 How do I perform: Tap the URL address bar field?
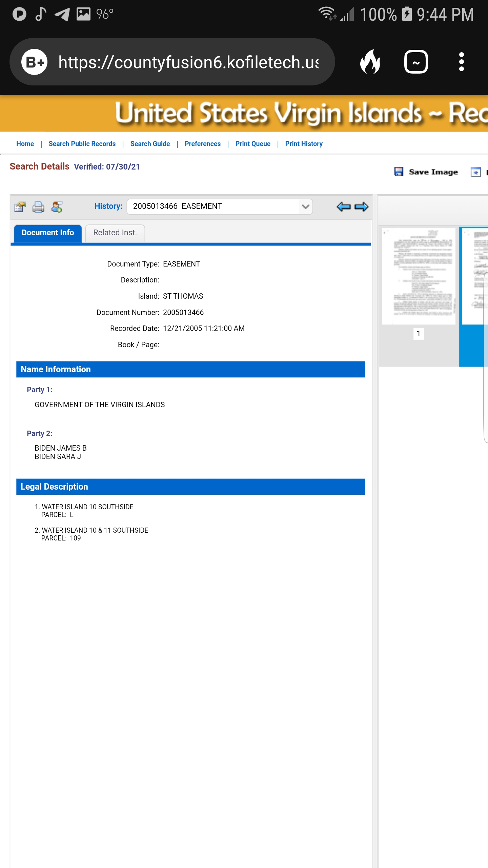click(x=172, y=62)
